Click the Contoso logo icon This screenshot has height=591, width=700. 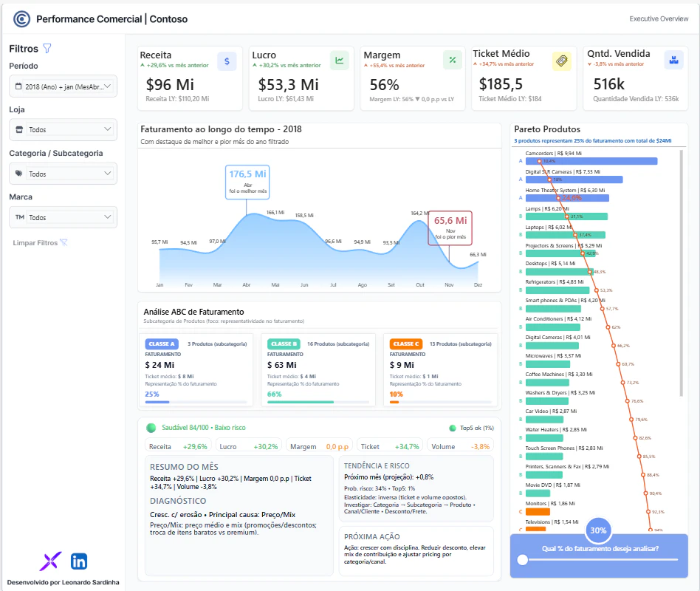point(21,19)
